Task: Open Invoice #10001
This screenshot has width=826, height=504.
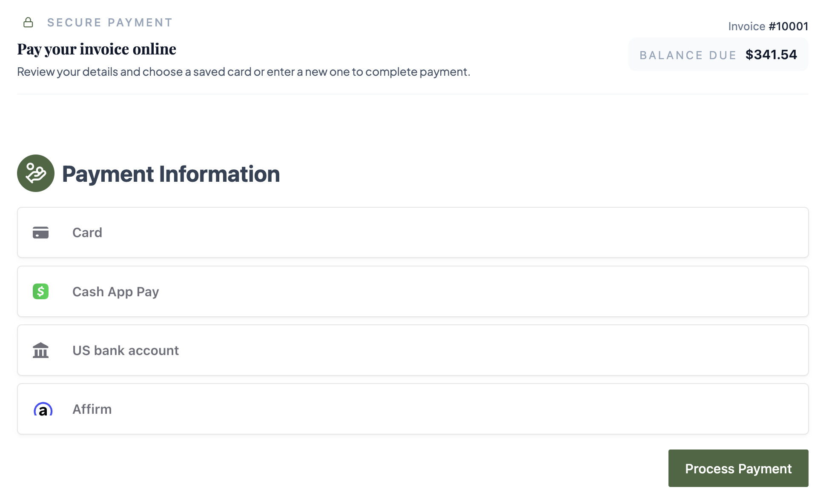Action: tap(769, 26)
